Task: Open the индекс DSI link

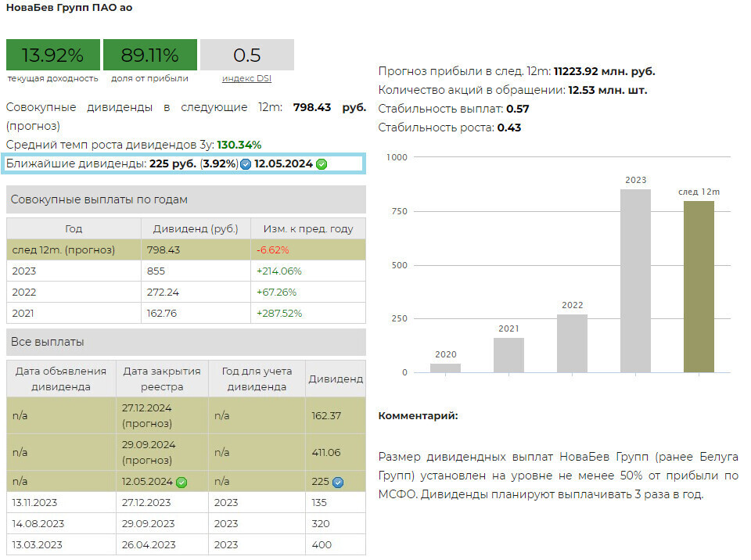Action: coord(246,78)
